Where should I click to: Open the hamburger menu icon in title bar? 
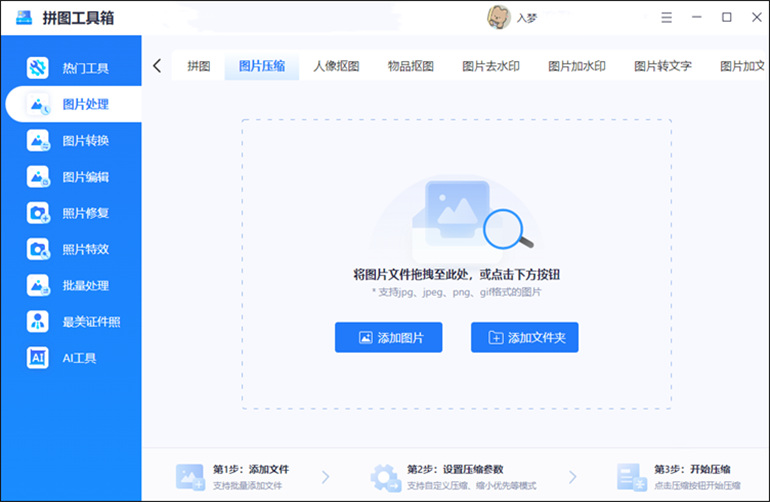(x=666, y=18)
